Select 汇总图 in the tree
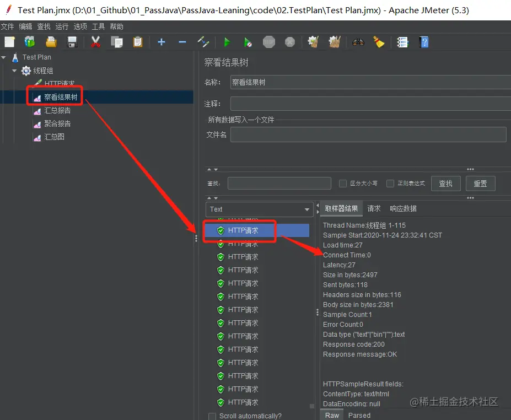Viewport: 511px width, 420px height. 54,137
